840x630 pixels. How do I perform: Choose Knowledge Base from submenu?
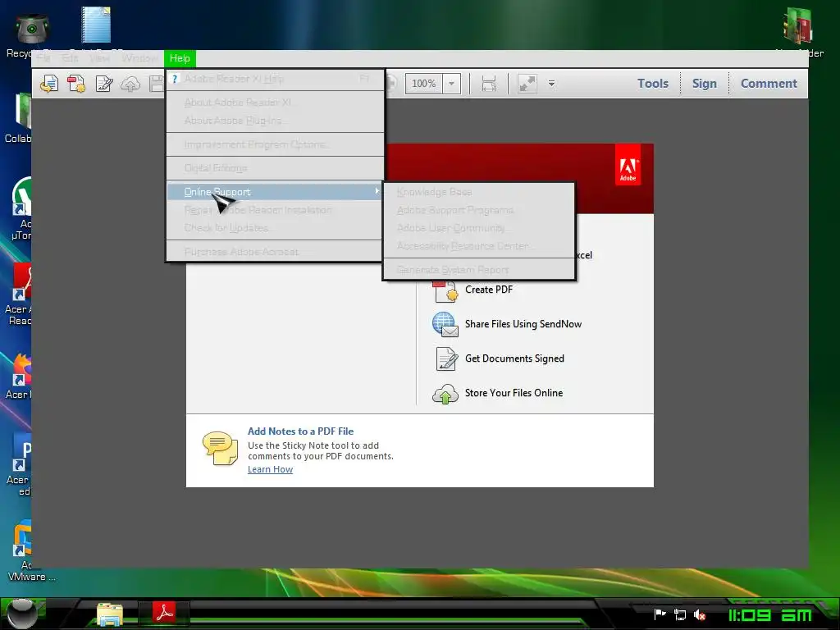(479, 192)
